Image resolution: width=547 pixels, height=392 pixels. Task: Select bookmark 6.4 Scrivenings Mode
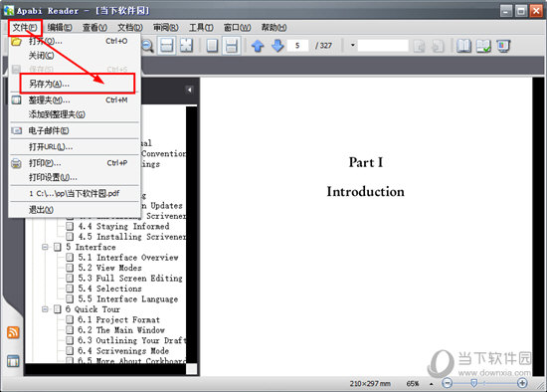point(123,351)
